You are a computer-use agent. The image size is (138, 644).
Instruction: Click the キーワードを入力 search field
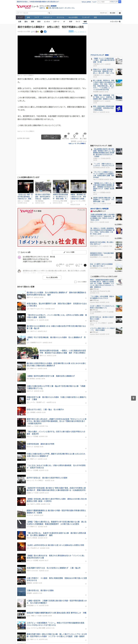click(x=32, y=13)
